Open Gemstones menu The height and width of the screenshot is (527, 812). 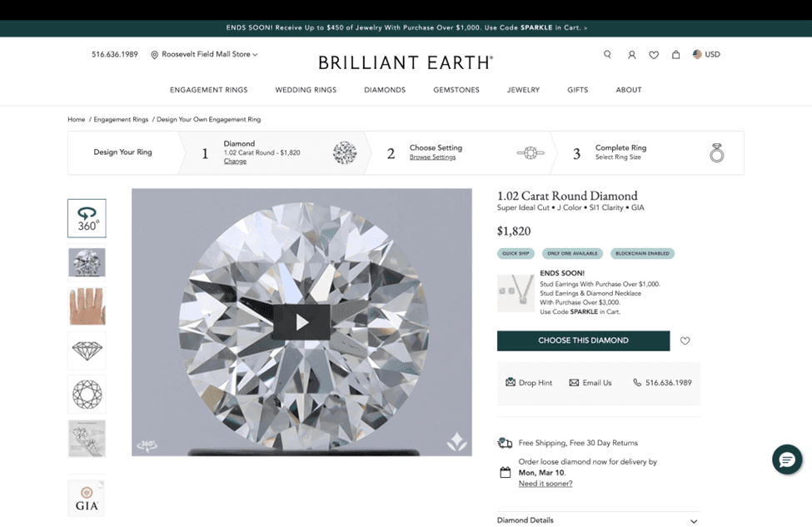(x=456, y=90)
